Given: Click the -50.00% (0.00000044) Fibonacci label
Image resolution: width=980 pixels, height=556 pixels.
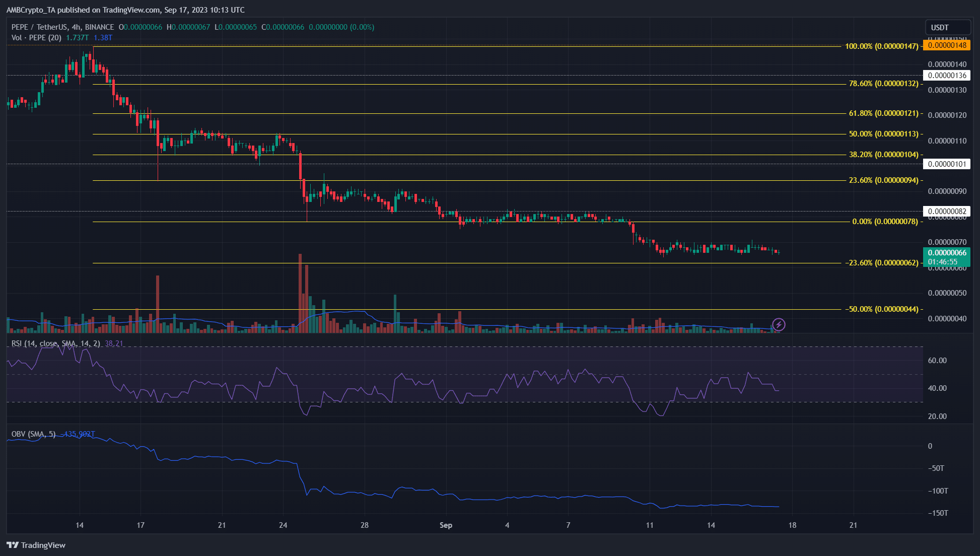Looking at the screenshot, I should 881,309.
